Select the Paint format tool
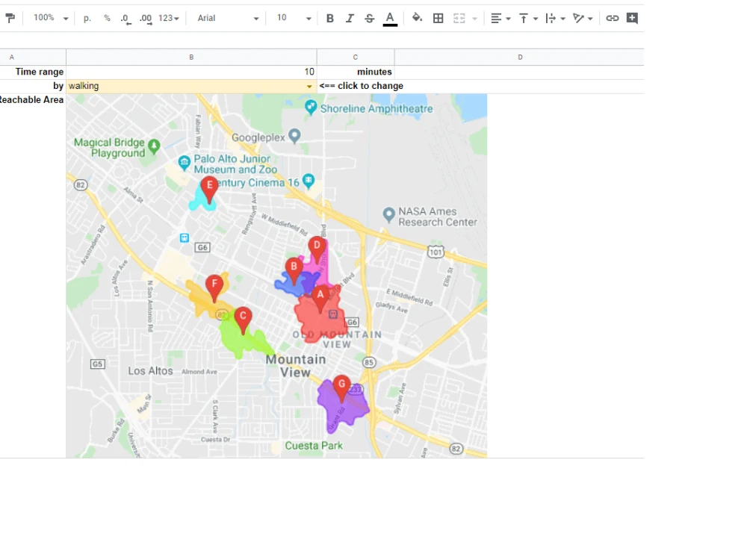Image resolution: width=747 pixels, height=560 pixels. [x=10, y=18]
